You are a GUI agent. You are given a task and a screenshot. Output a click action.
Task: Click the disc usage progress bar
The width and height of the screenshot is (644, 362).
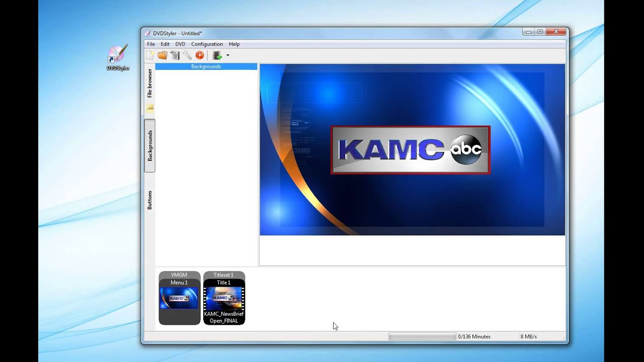click(x=423, y=336)
